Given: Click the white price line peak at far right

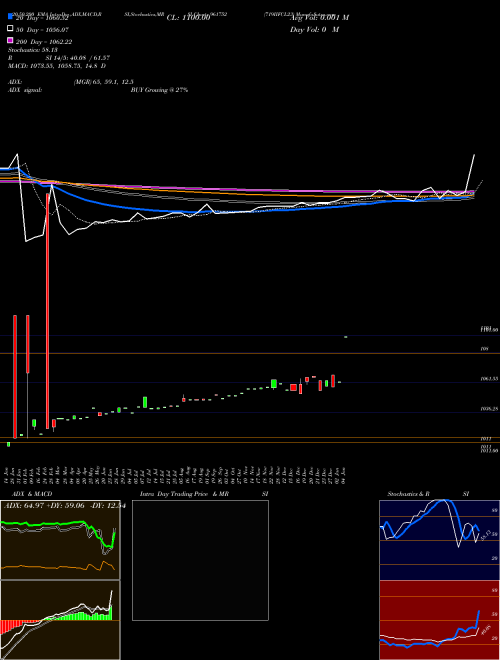Looking at the screenshot, I should click(474, 155).
